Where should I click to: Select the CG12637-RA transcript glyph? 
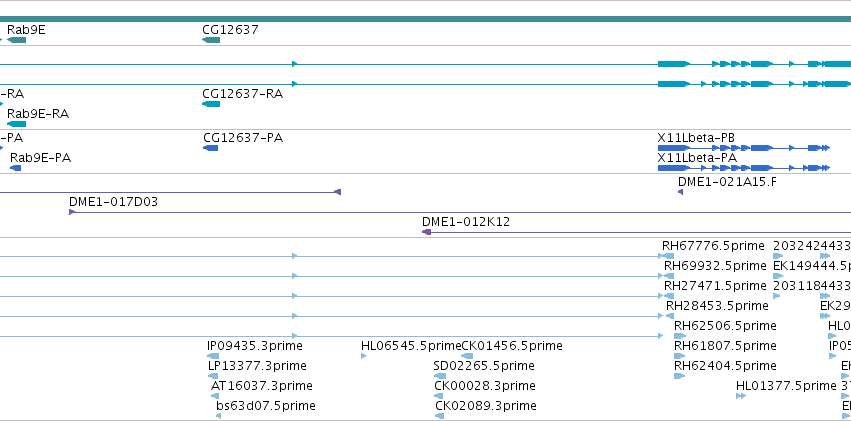coord(211,104)
